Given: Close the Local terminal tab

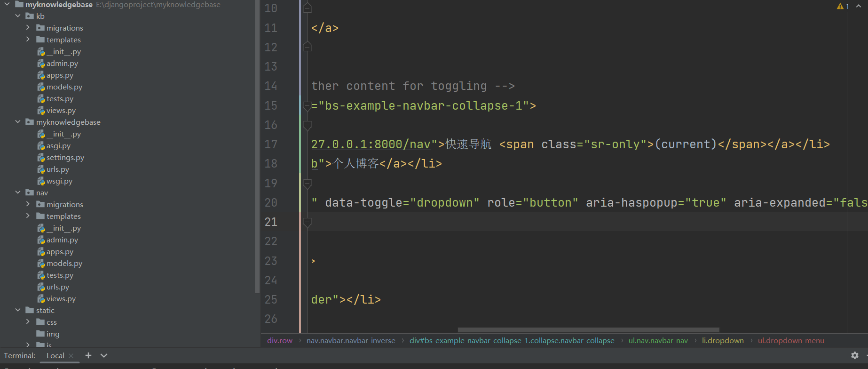Looking at the screenshot, I should click(71, 356).
